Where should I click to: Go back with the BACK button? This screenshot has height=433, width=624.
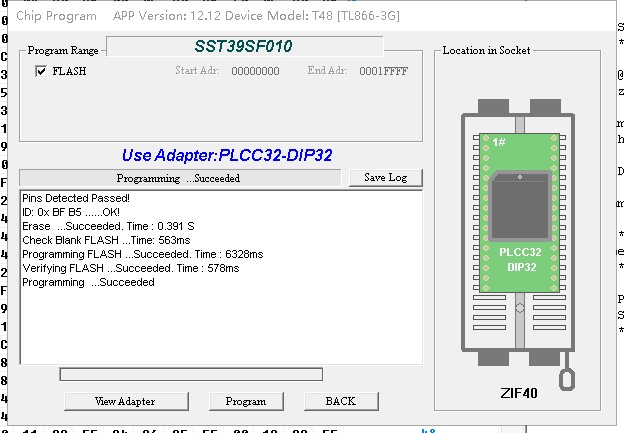340,401
